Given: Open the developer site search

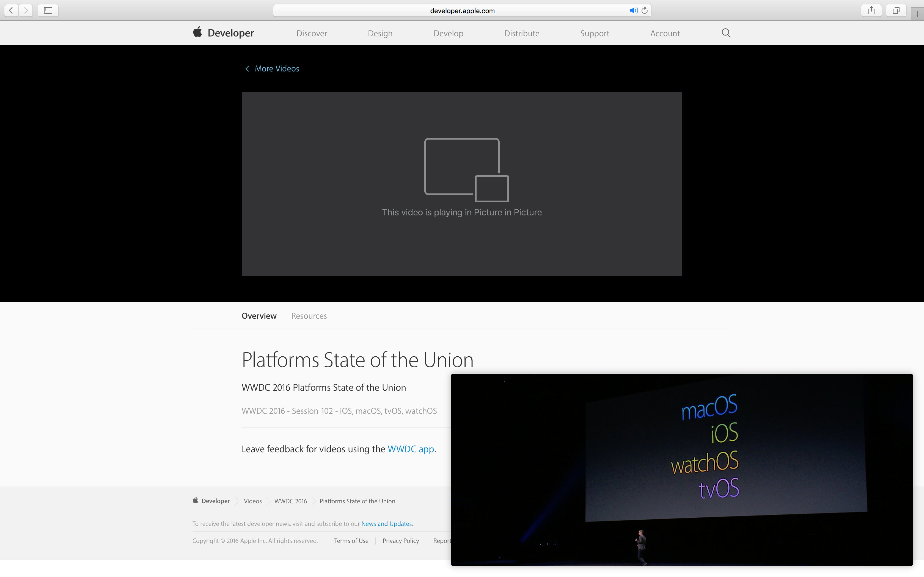Looking at the screenshot, I should pos(725,33).
